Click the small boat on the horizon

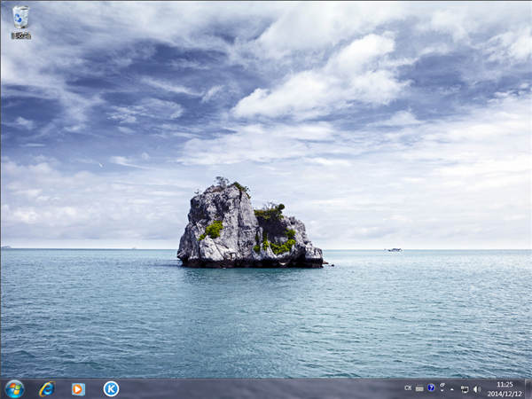pos(394,249)
